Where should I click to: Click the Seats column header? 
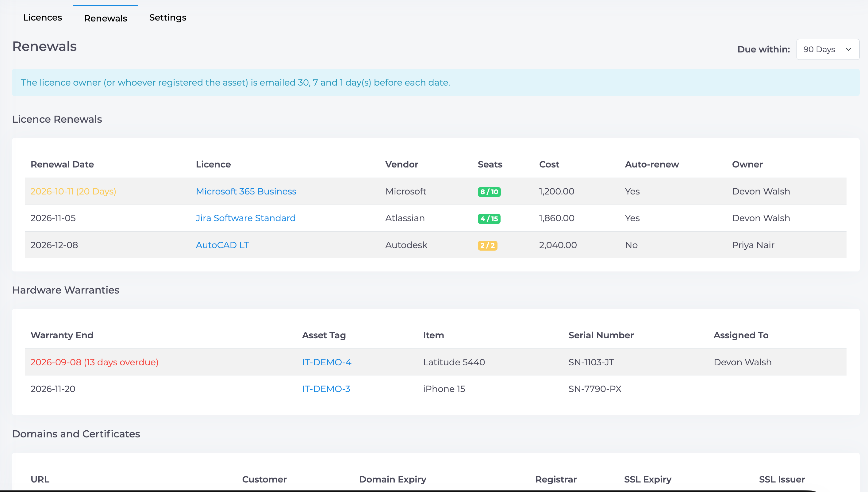[490, 164]
